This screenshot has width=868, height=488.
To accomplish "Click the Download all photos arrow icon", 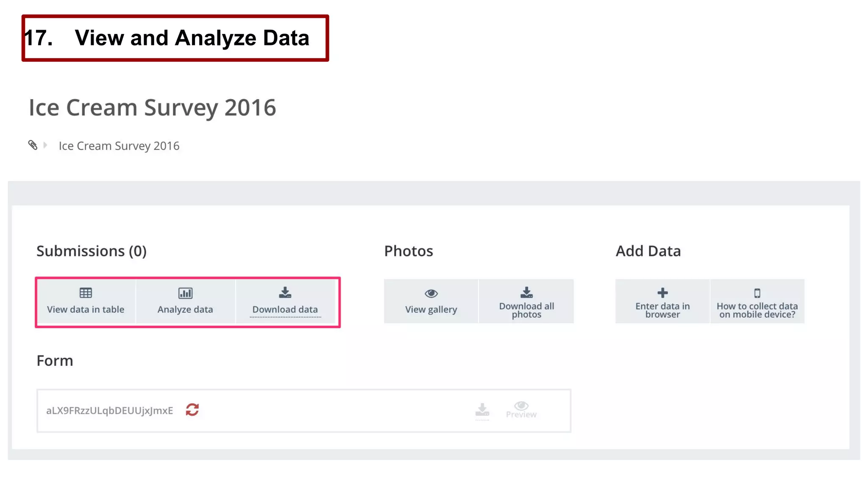I will (x=526, y=292).
